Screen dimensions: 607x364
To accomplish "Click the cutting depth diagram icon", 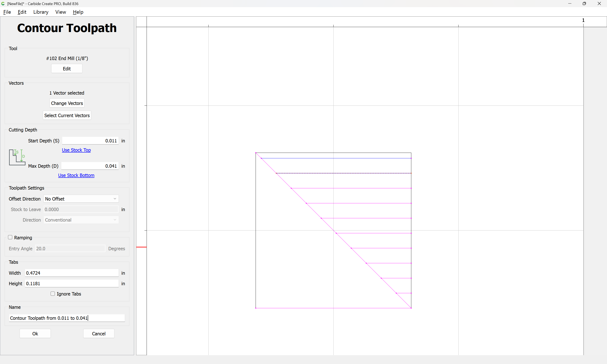I will coord(17,157).
